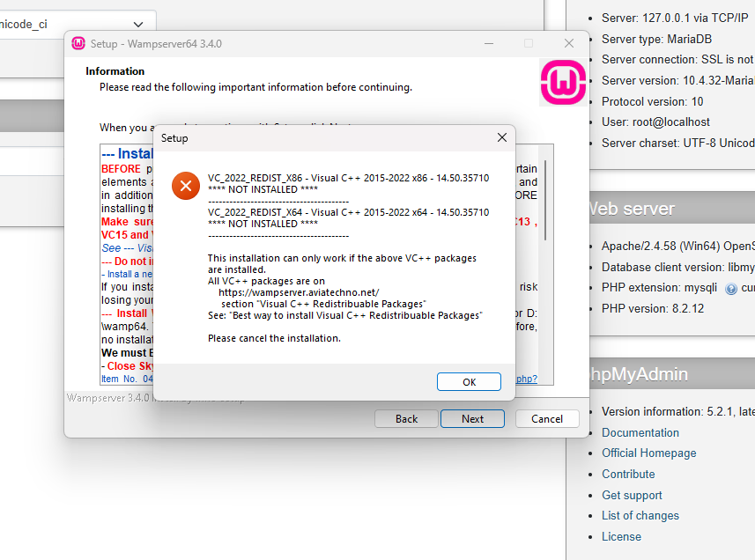Click the https://wampserver.aviatechno.net/ address text

[x=299, y=292]
